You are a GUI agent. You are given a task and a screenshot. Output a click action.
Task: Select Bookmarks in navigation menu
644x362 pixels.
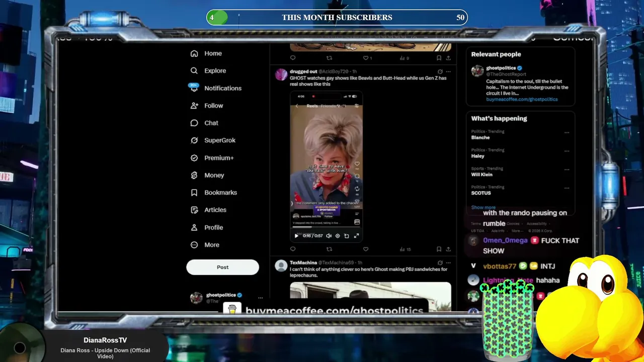220,193
